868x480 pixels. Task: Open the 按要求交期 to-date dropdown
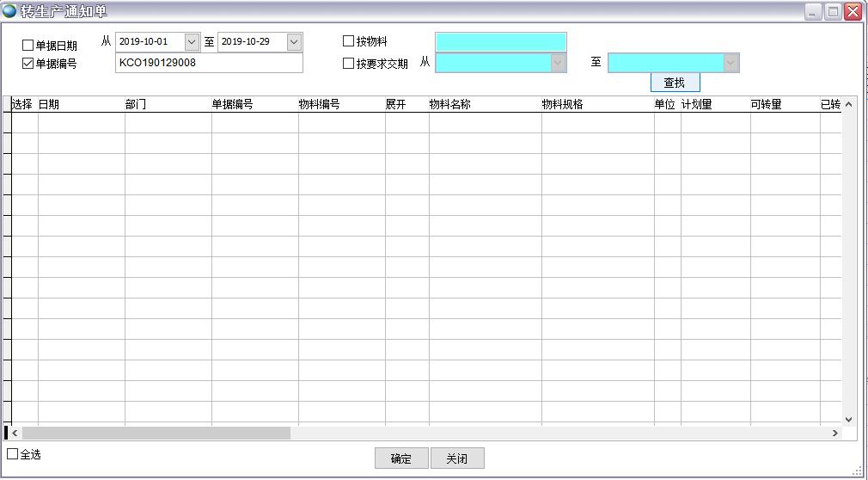click(x=730, y=63)
